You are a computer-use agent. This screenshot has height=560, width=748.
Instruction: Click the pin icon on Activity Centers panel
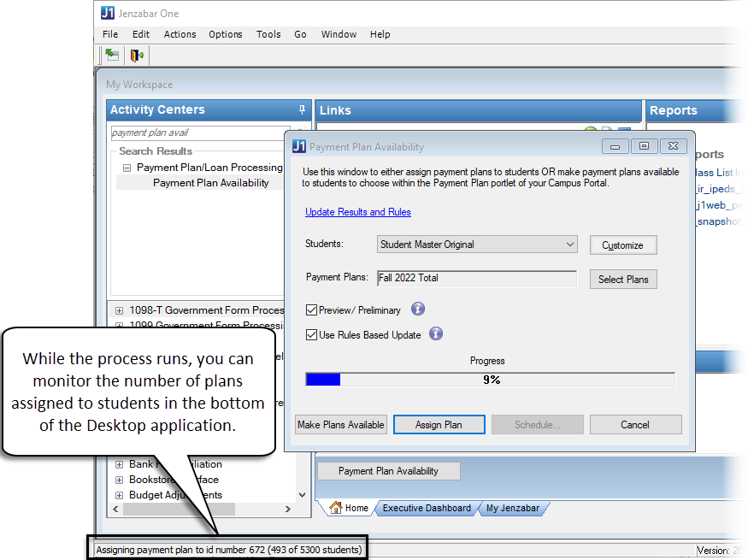(301, 109)
